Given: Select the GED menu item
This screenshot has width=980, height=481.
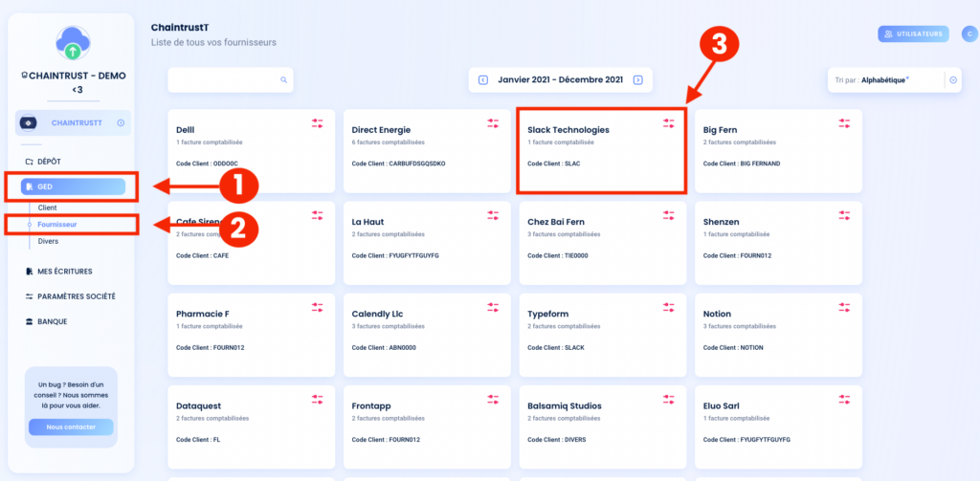Looking at the screenshot, I should coord(73,186).
